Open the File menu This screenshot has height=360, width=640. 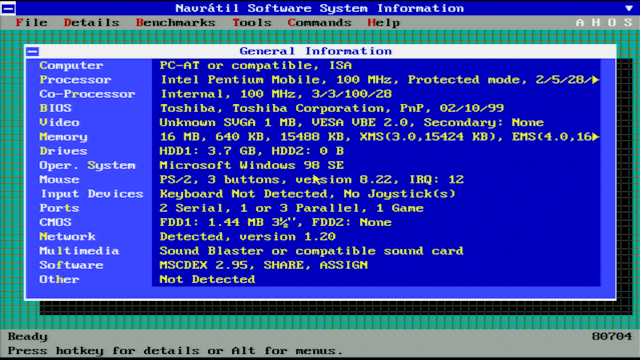31,22
